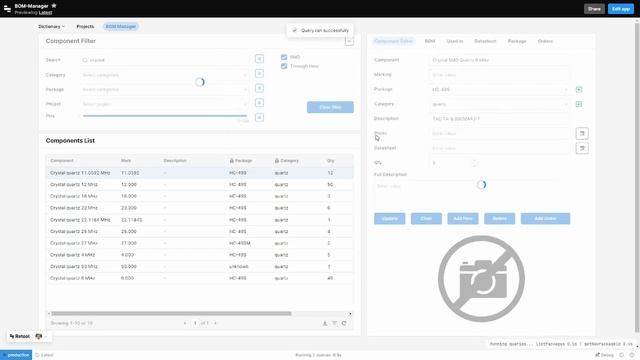Click the Add Order button

tap(545, 219)
